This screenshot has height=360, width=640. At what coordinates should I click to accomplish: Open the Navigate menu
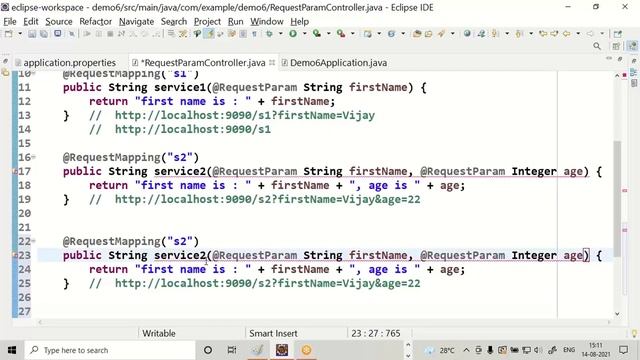136,22
